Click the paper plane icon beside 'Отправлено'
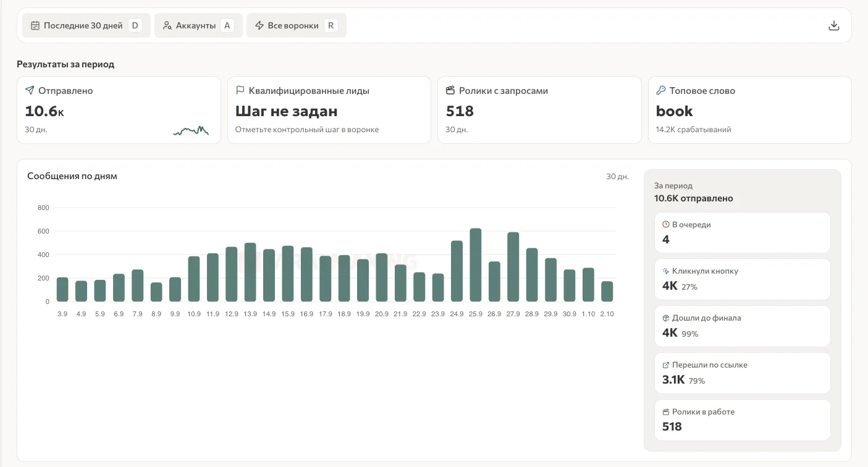Image resolution: width=868 pixels, height=467 pixels. tap(30, 90)
